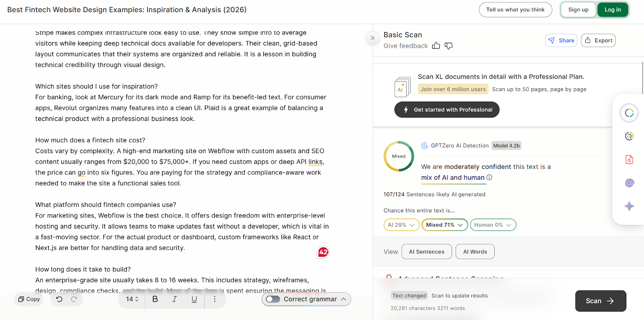Expand the Human 0% breakdown
The height and width of the screenshot is (320, 644).
493,225
